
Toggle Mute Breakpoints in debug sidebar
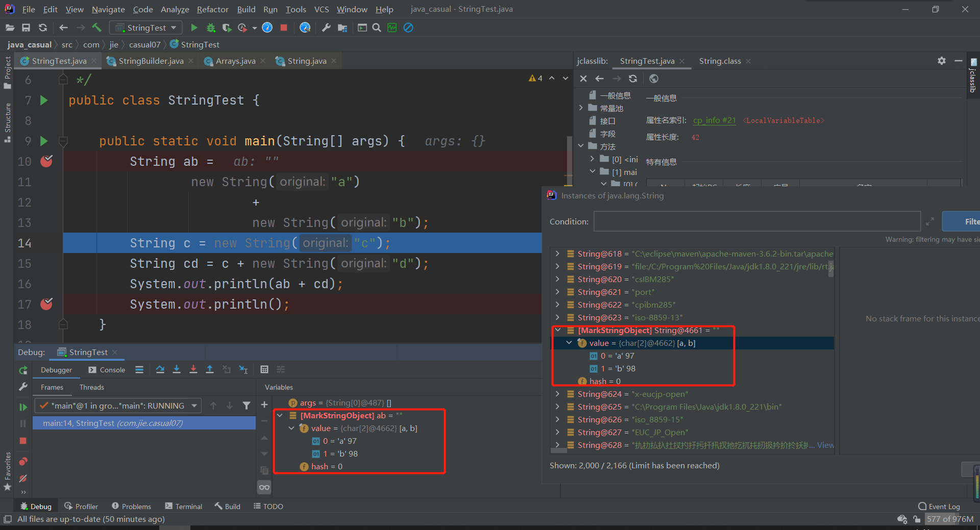tap(23, 478)
